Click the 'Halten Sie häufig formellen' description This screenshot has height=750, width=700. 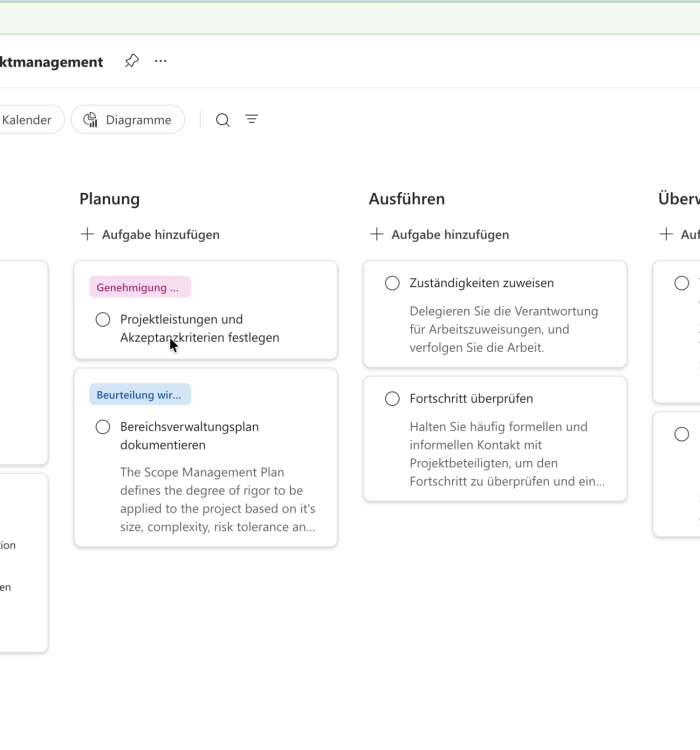507,454
